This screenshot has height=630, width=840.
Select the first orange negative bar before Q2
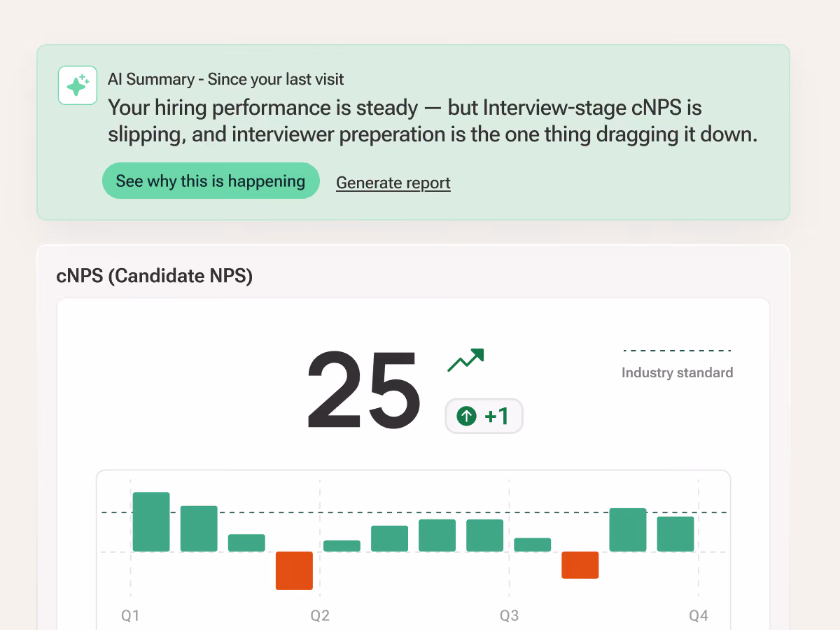coord(294,570)
